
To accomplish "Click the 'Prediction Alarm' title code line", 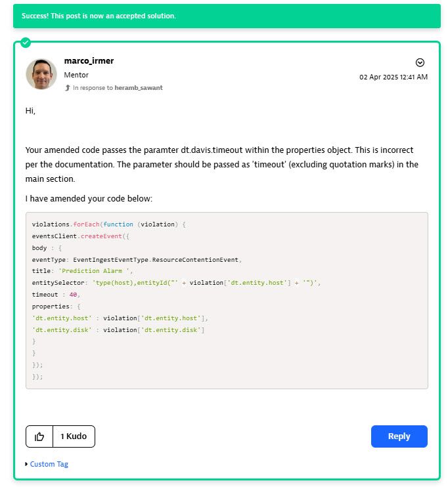I will tap(83, 270).
